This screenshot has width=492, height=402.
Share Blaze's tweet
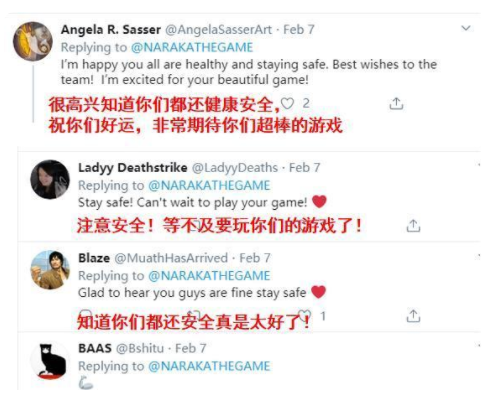click(413, 316)
